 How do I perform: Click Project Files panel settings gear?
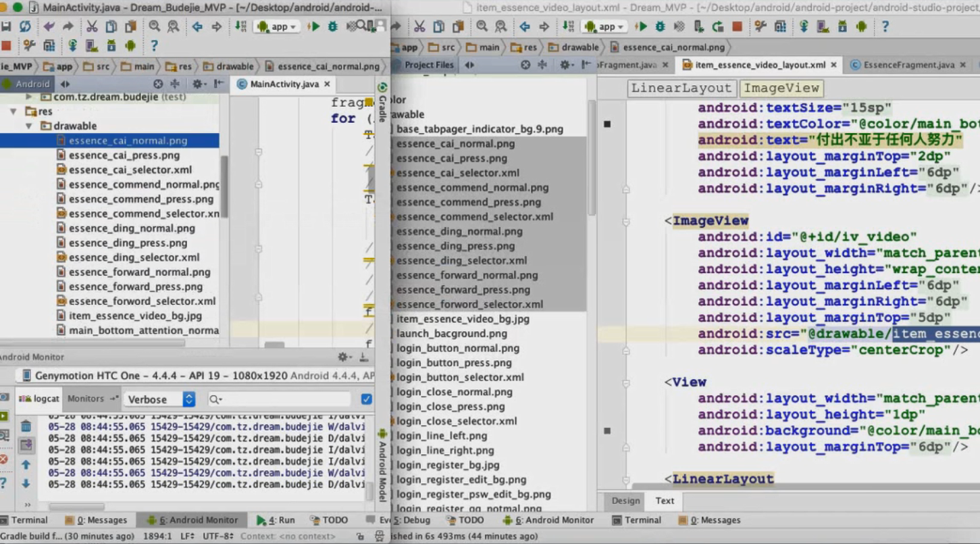pyautogui.click(x=566, y=65)
